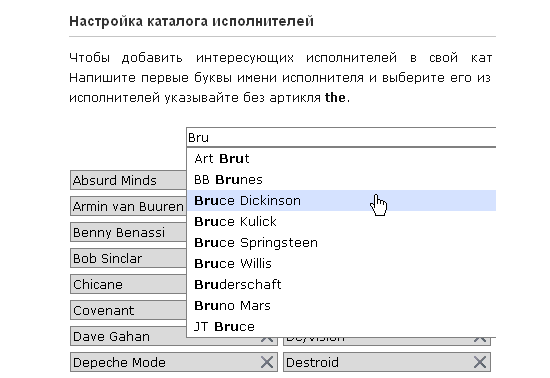Remove Destroid using its X icon

point(480,362)
